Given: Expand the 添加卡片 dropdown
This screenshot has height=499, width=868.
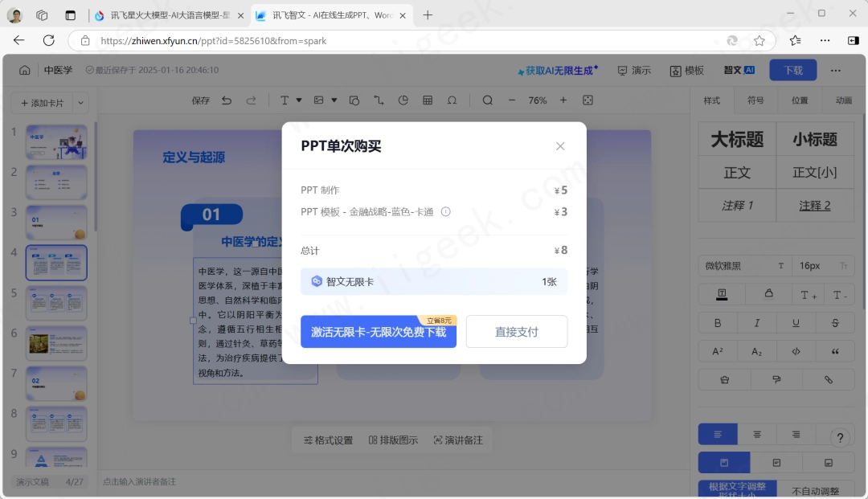Looking at the screenshot, I should point(82,103).
